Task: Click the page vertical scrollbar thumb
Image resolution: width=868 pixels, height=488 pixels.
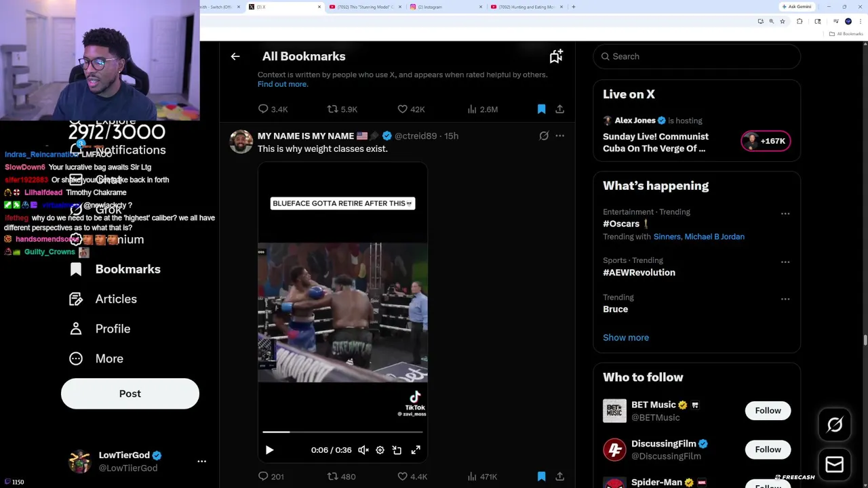Action: point(865,340)
